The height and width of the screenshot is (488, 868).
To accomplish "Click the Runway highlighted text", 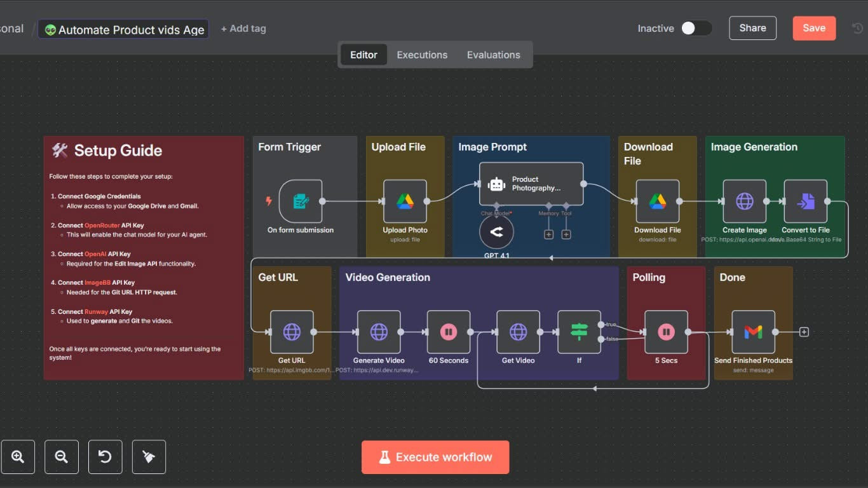I will 97,311.
